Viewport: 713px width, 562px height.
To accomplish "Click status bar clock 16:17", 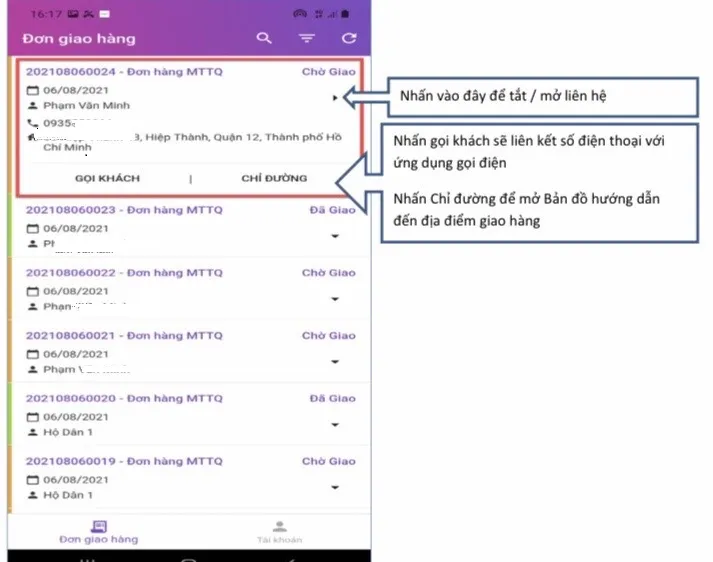I will (46, 14).
